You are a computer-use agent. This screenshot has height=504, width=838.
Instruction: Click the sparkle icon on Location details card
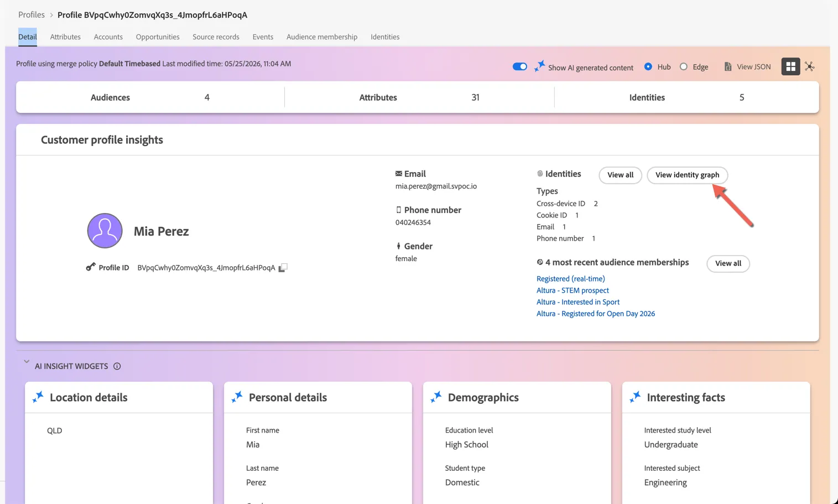38,397
